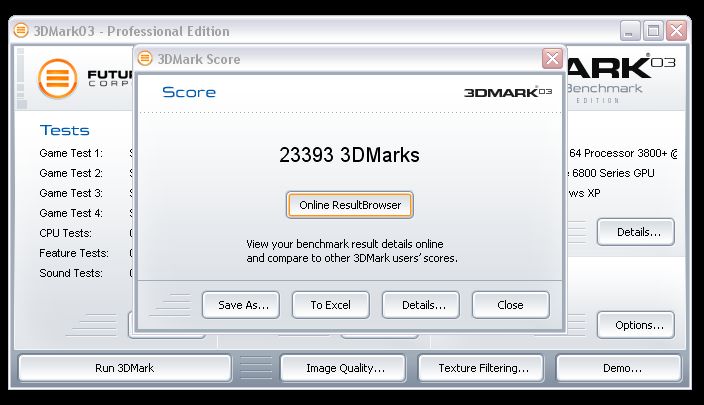The image size is (704, 405).
Task: Select the Game Test 1: label
Action: click(x=71, y=153)
